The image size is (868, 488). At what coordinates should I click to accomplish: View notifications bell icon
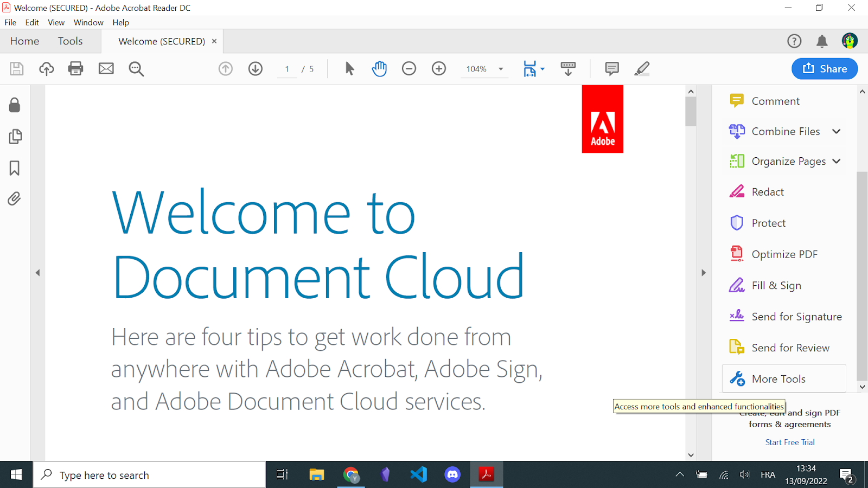[822, 41]
